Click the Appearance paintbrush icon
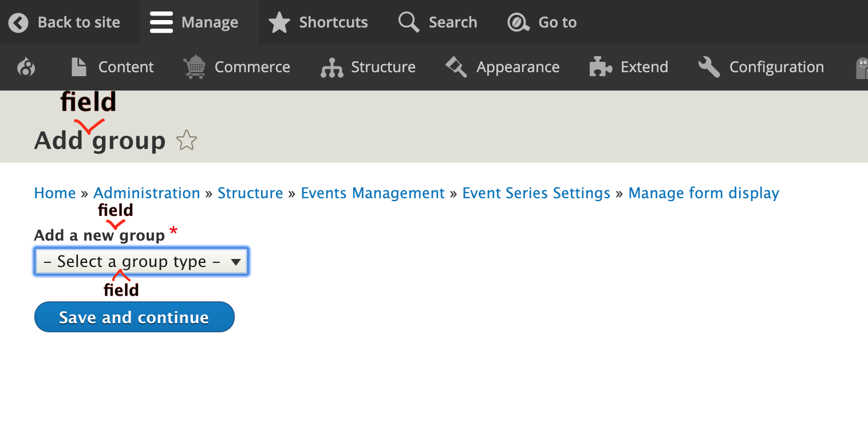 456,67
